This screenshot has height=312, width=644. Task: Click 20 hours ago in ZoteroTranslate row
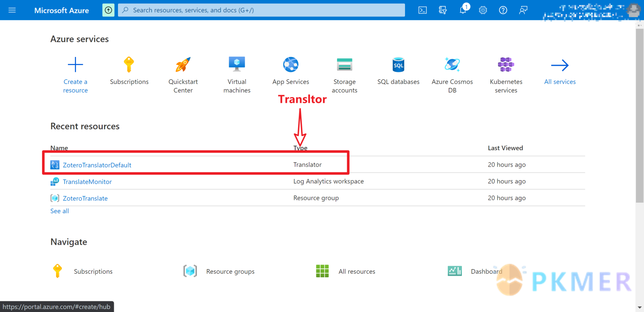(507, 198)
